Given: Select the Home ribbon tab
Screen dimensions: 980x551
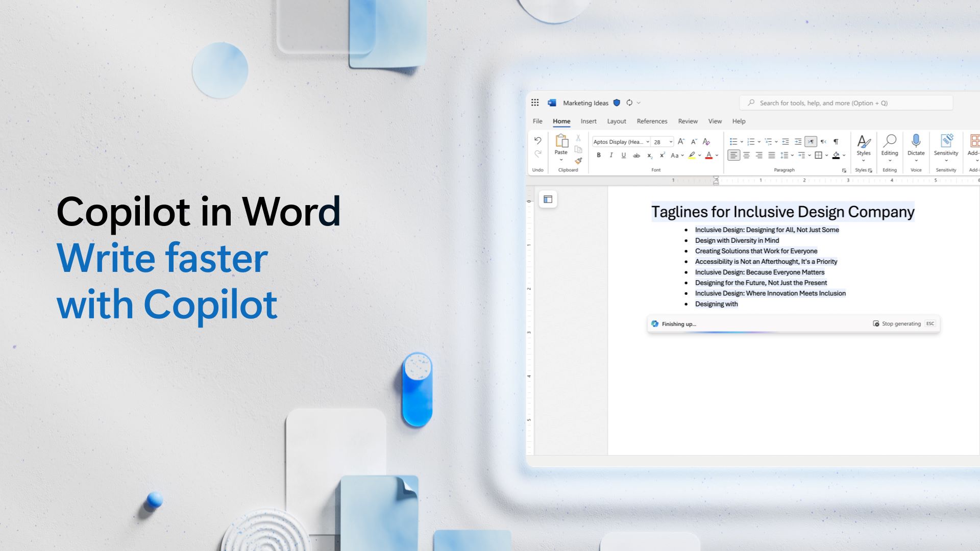Looking at the screenshot, I should [560, 121].
